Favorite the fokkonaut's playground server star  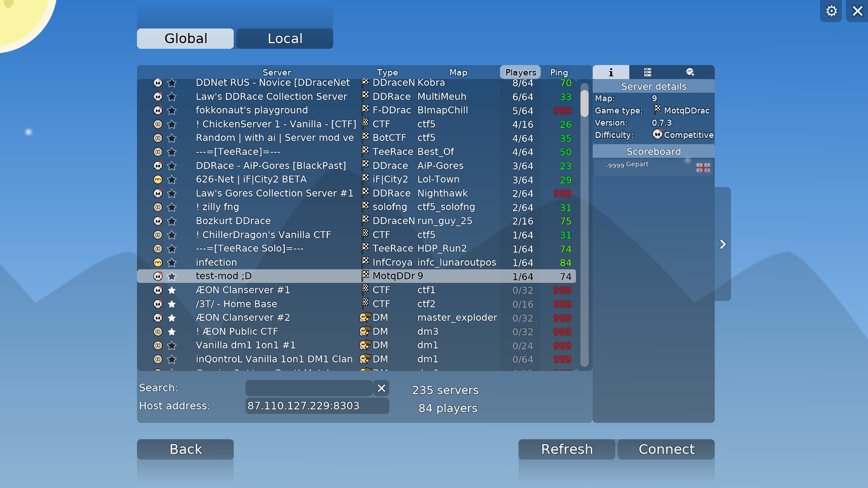172,110
